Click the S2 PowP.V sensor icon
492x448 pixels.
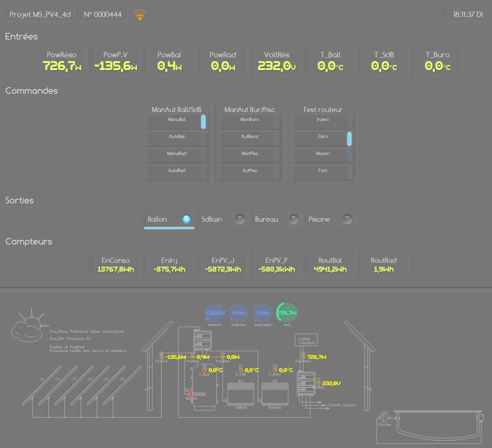(x=161, y=357)
